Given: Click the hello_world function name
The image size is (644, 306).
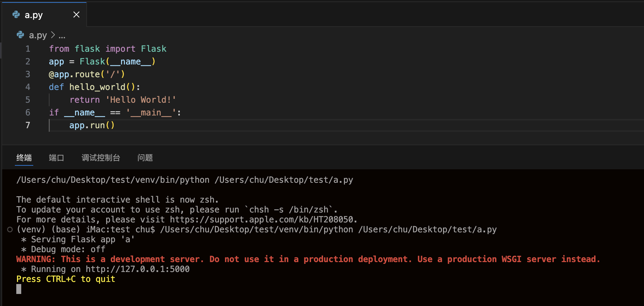Looking at the screenshot, I should pyautogui.click(x=97, y=87).
